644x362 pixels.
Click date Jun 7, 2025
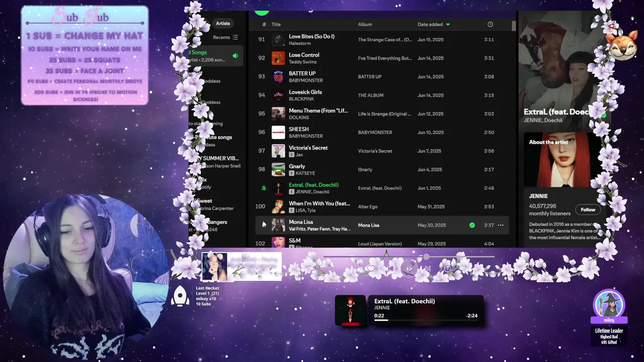point(429,151)
